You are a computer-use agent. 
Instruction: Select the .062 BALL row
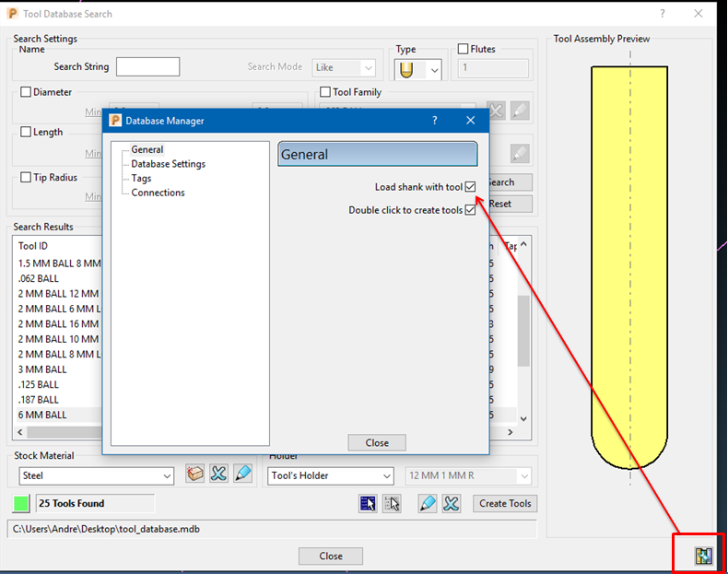tap(59, 278)
